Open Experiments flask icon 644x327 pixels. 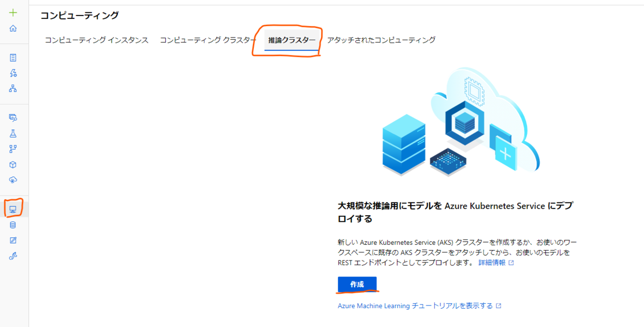pyautogui.click(x=13, y=133)
